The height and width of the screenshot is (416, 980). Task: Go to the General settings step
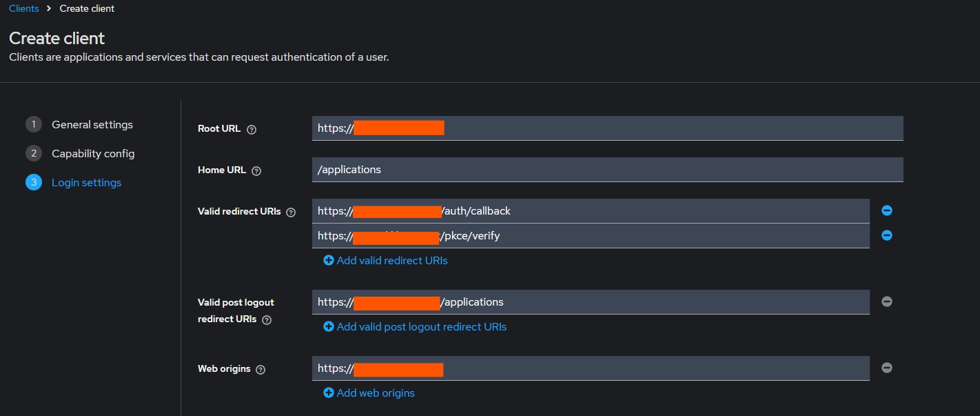[x=92, y=125]
